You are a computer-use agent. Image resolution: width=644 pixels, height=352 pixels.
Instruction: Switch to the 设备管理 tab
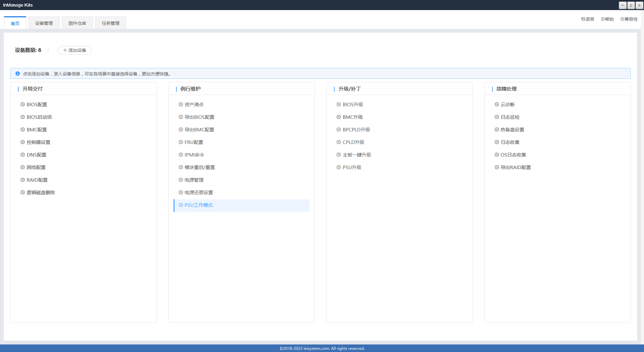(44, 23)
